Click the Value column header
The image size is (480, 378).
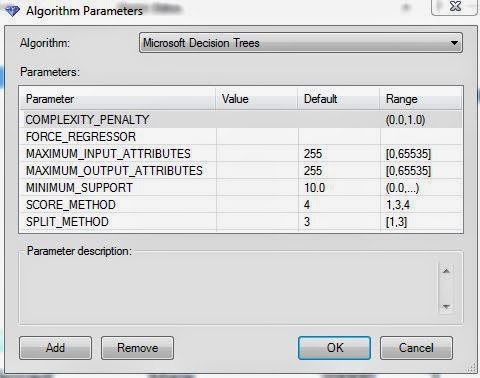click(x=257, y=99)
